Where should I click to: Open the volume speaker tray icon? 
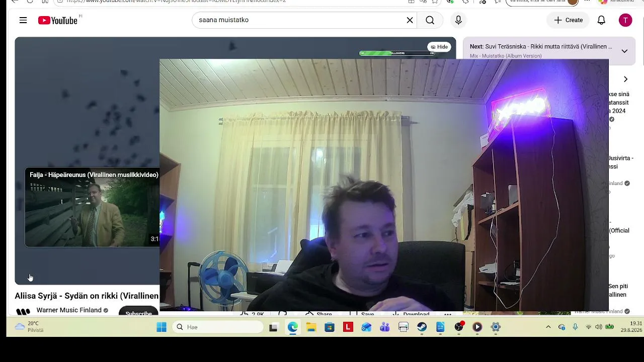tap(599, 327)
